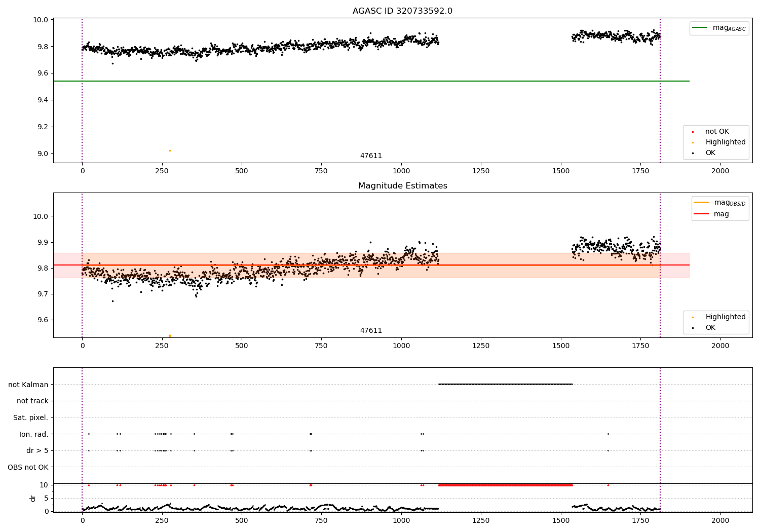Click the 'not track' row label
This screenshot has width=760, height=532.
[x=32, y=401]
